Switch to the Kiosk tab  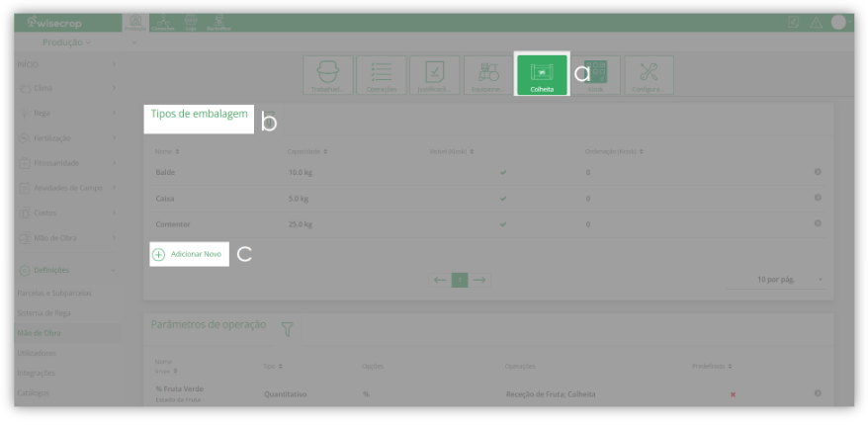[595, 75]
